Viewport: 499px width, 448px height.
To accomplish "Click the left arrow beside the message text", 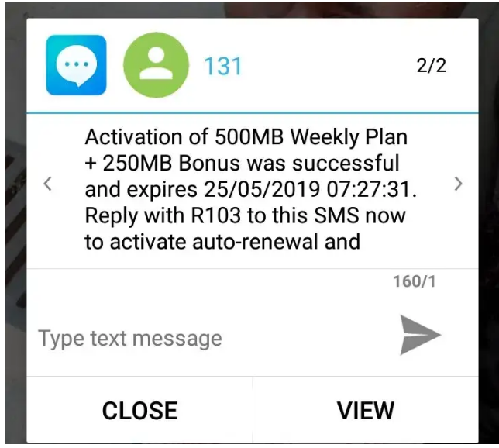I will pos(48,184).
